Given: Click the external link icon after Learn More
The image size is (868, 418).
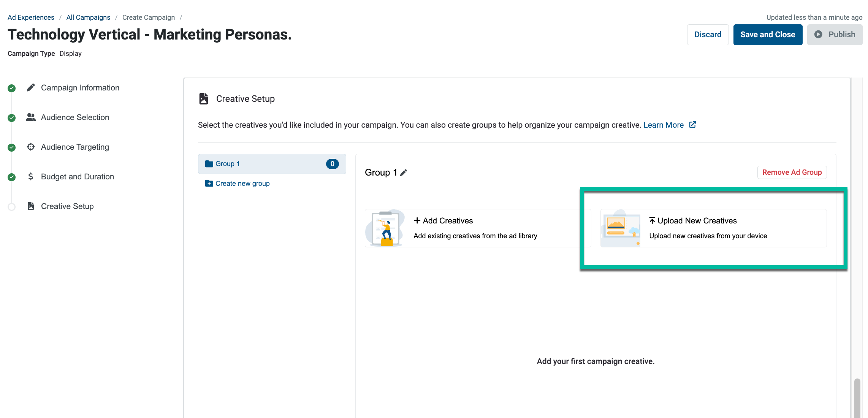Looking at the screenshot, I should point(693,125).
